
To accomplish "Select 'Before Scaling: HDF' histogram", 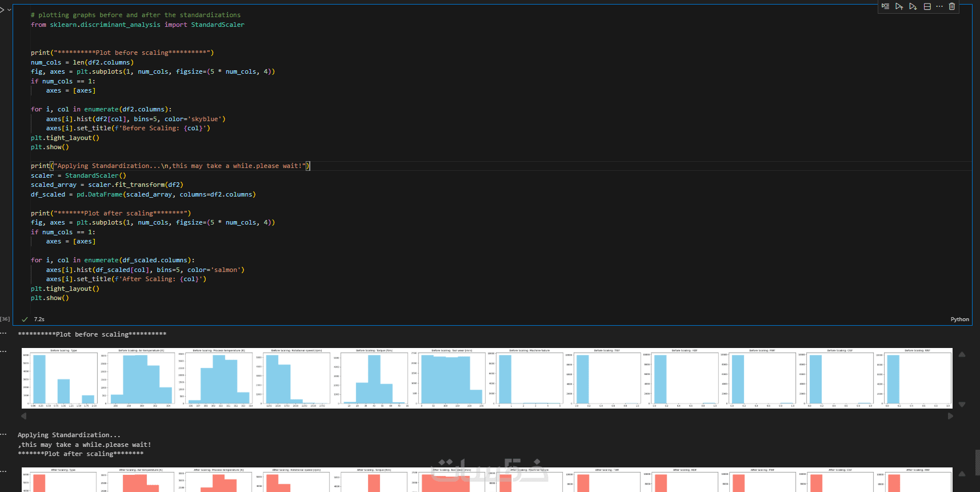I will coord(682,378).
